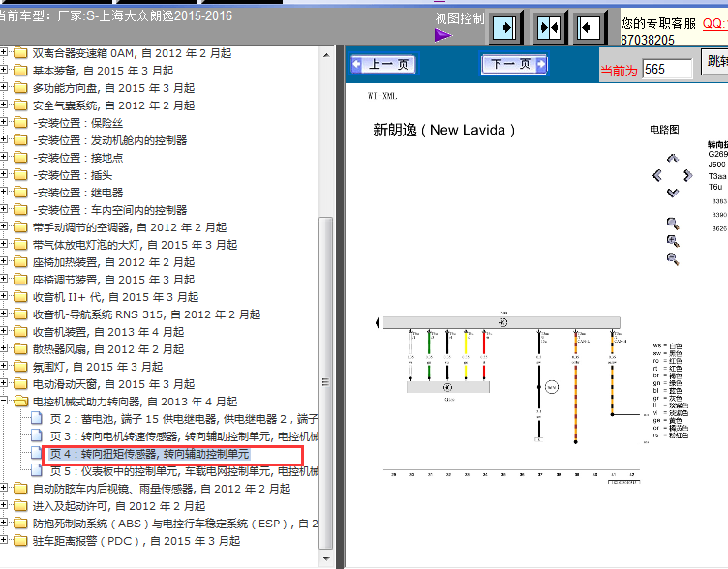This screenshot has width=728, height=569.
Task: Click the 跳转 jump button
Action: pos(715,61)
